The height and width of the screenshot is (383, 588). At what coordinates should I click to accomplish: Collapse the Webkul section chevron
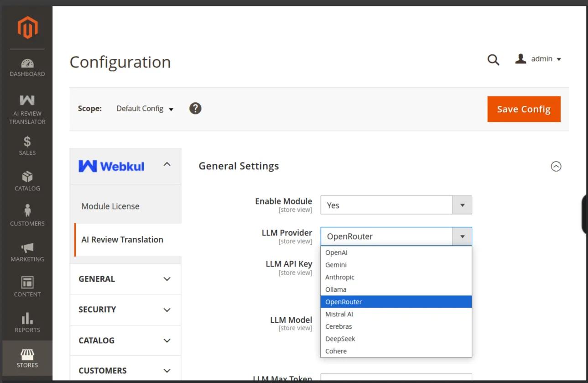[167, 164]
